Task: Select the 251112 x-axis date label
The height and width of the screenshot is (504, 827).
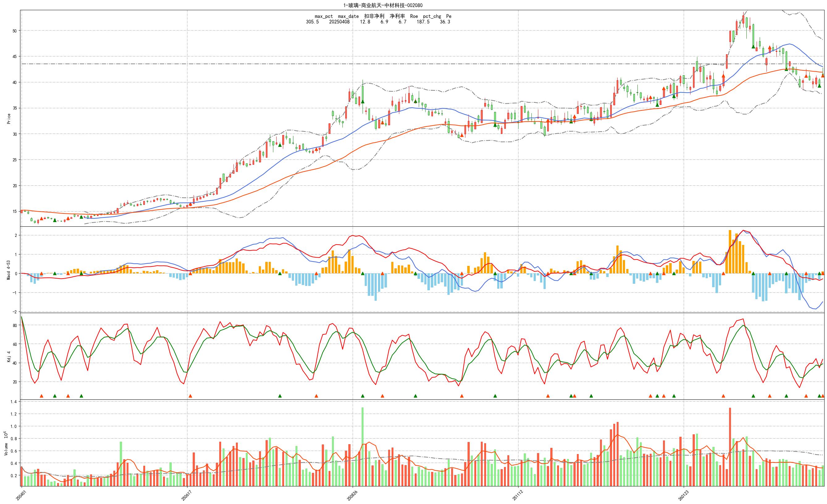Action: tap(517, 495)
